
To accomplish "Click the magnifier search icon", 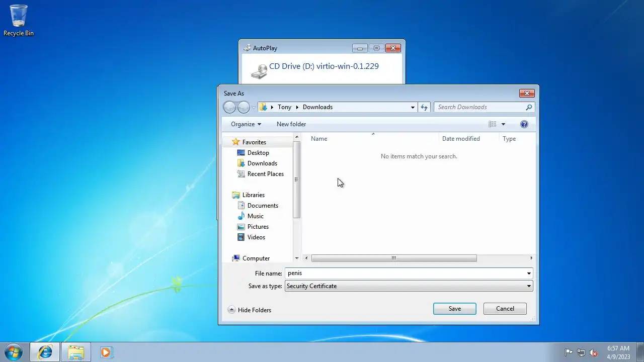I will pos(529,107).
